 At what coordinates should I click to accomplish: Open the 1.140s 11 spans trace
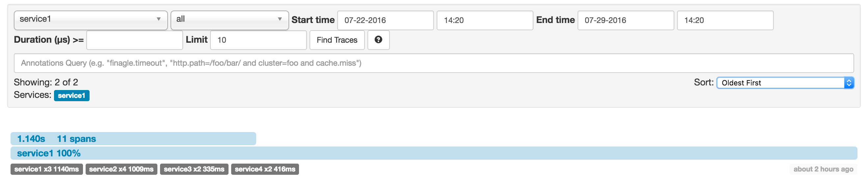[x=133, y=139]
